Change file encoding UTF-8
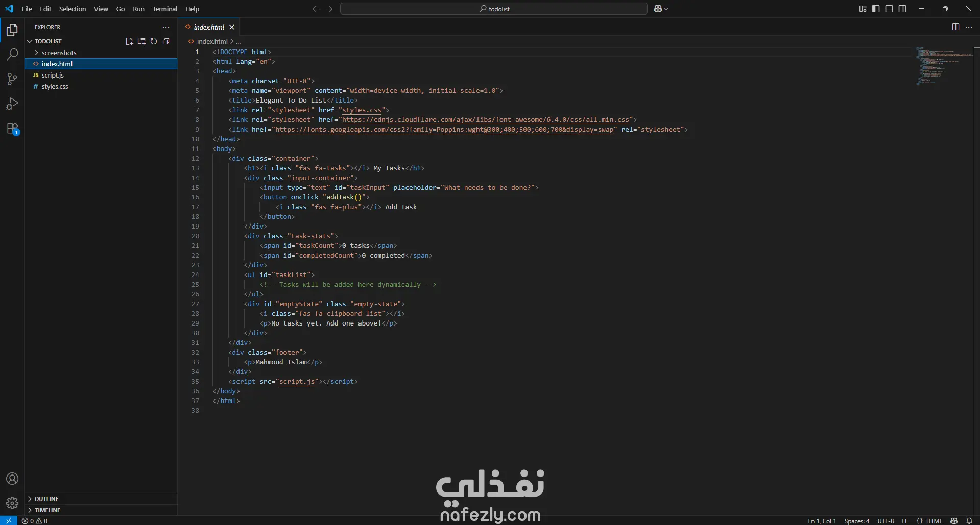The width and height of the screenshot is (980, 525). [x=886, y=521]
